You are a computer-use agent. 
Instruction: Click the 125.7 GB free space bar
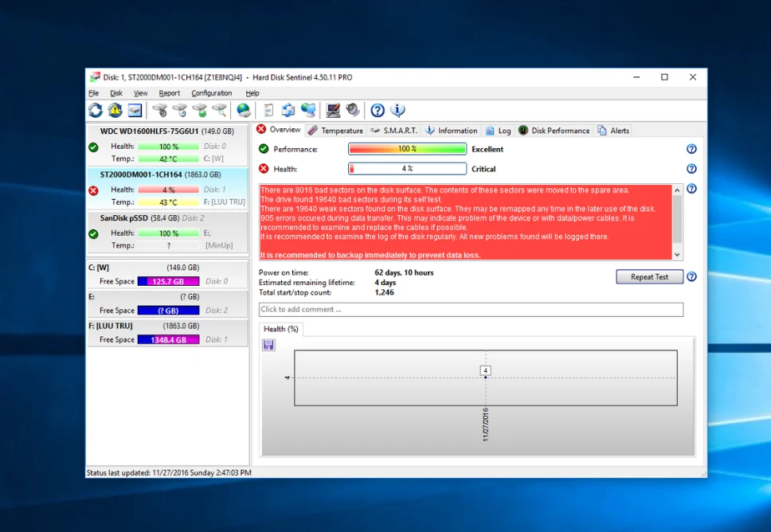[x=168, y=281]
